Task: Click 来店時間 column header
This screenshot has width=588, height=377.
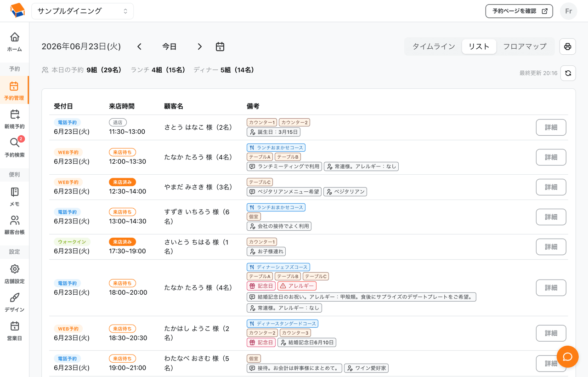Action: 122,106
